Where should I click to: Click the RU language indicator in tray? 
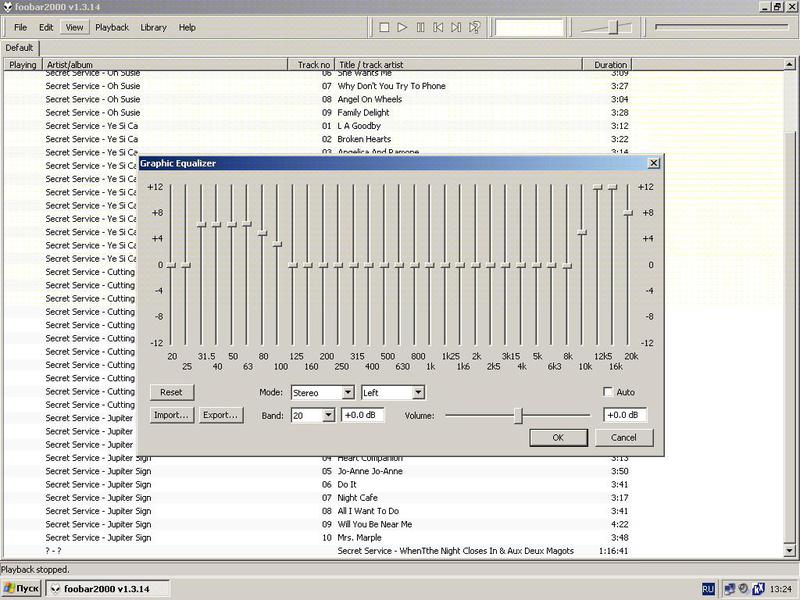tap(708, 589)
